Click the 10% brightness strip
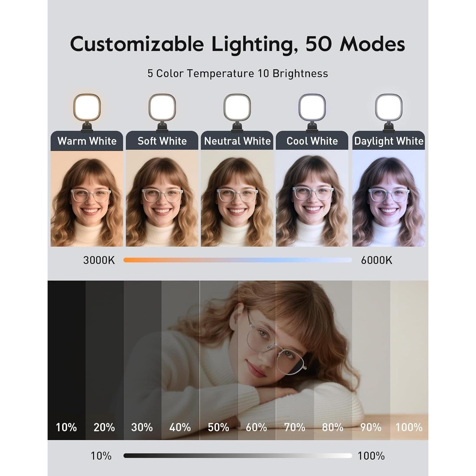 point(67,360)
